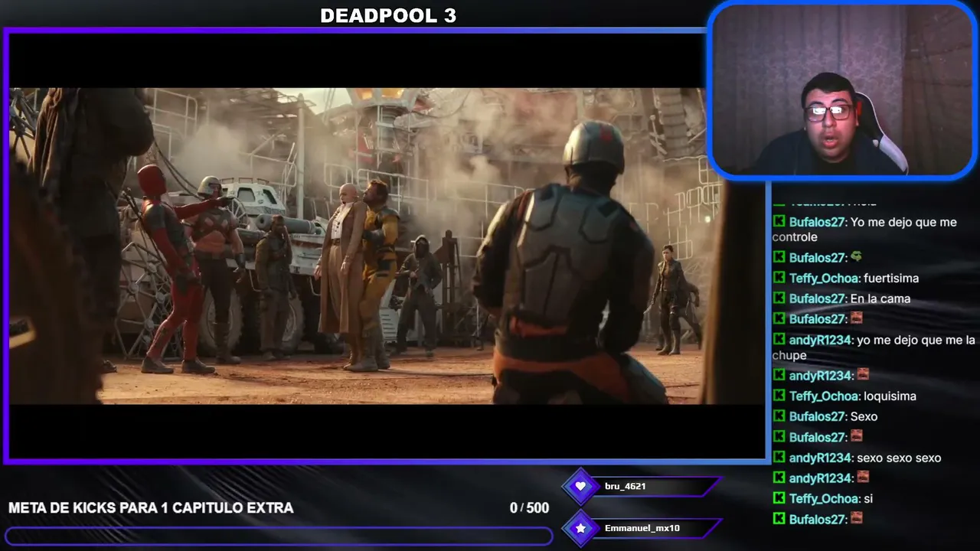Image resolution: width=980 pixels, height=551 pixels.
Task: Click the 'Emmanuel_mx10' subscriber name
Action: (642, 528)
